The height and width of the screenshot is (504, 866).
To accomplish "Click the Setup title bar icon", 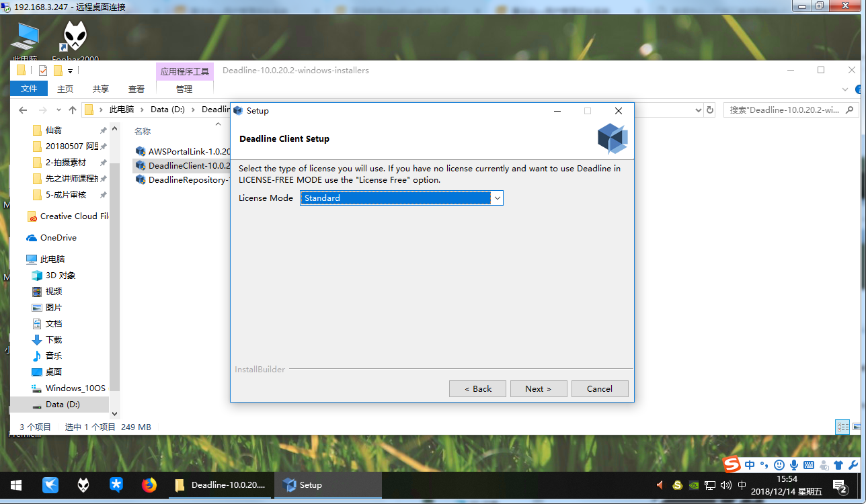I will 238,111.
